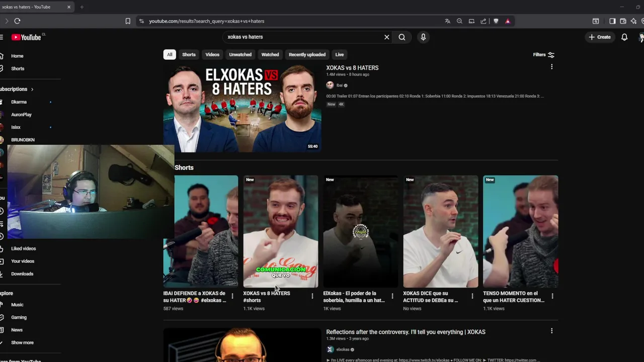Open Isixx subscription channel
The width and height of the screenshot is (644, 362).
tap(16, 127)
